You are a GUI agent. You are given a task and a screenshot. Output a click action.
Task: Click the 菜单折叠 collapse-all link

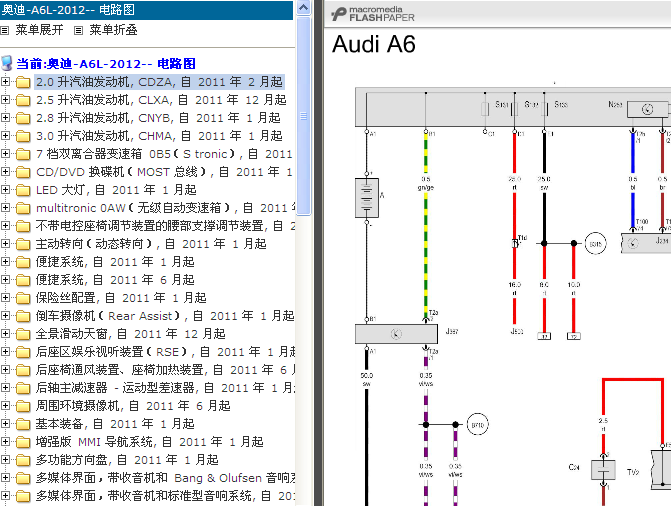(x=113, y=30)
